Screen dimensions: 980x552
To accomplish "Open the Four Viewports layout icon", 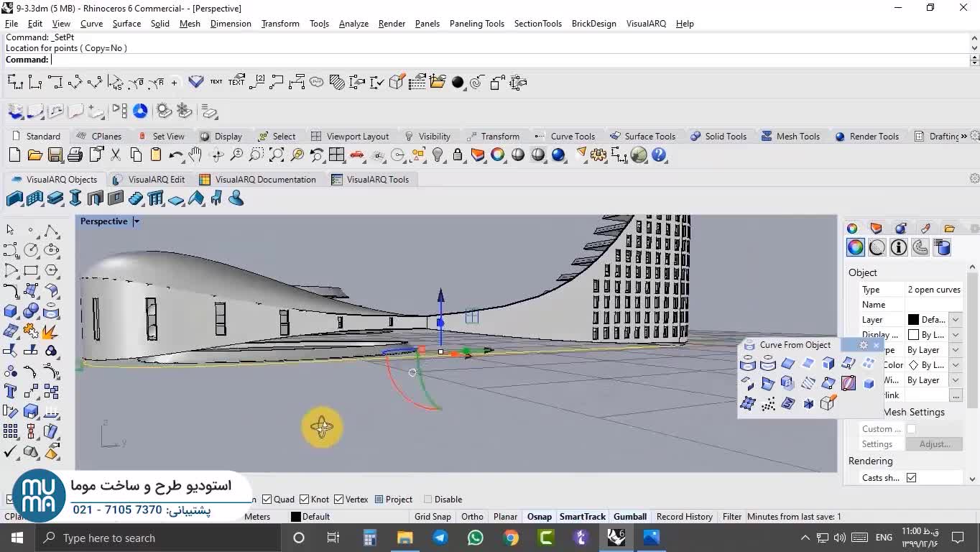I will coord(336,155).
